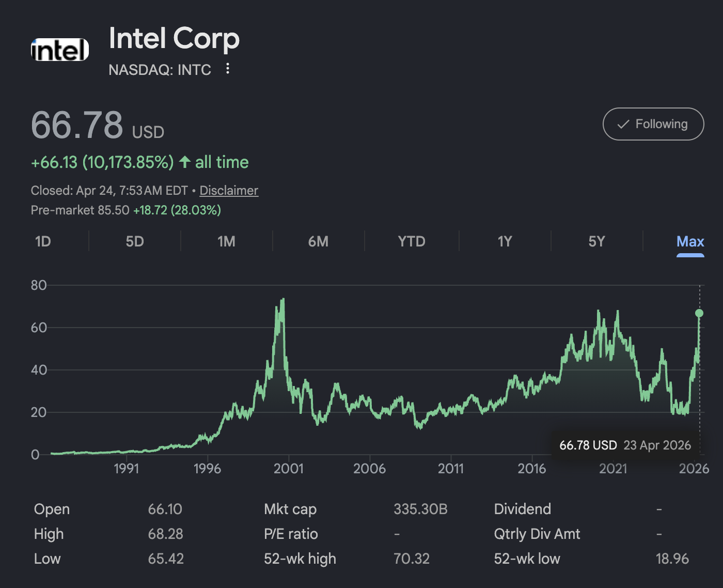Image resolution: width=723 pixels, height=588 pixels.
Task: Click the Mkt cap value 335.30B
Action: [x=420, y=509]
